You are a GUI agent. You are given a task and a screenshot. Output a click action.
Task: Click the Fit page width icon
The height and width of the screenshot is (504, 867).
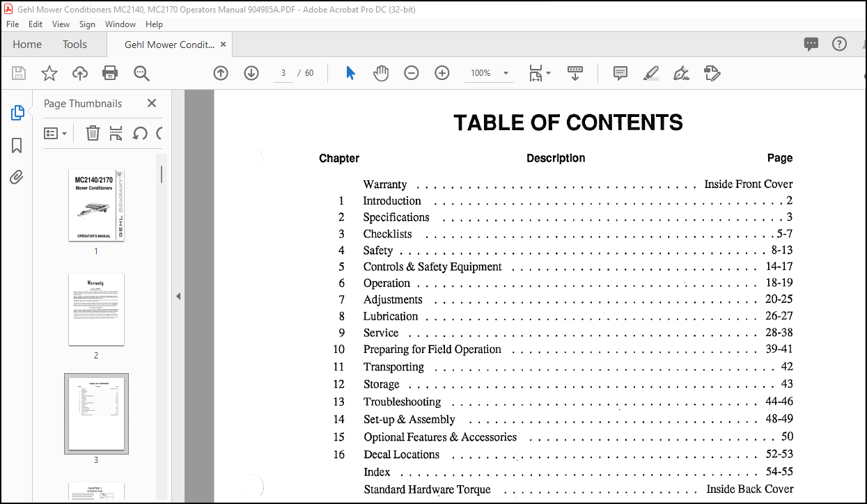(535, 73)
